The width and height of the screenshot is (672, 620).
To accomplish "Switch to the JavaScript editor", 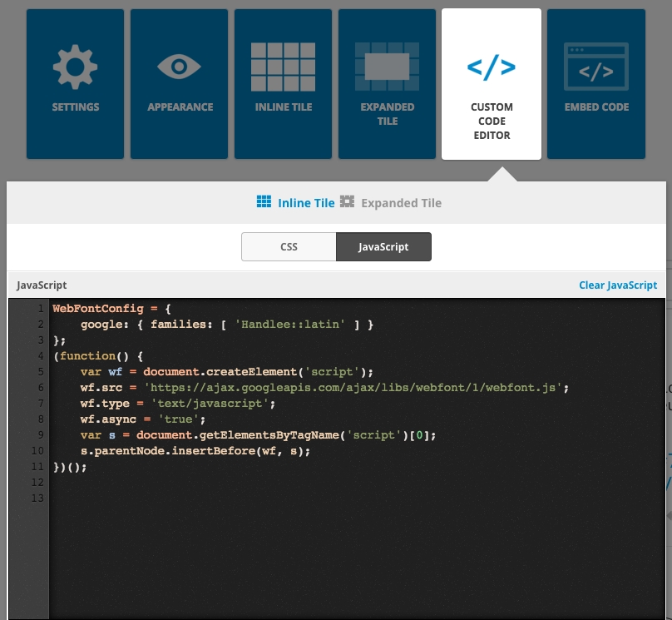I will click(383, 247).
